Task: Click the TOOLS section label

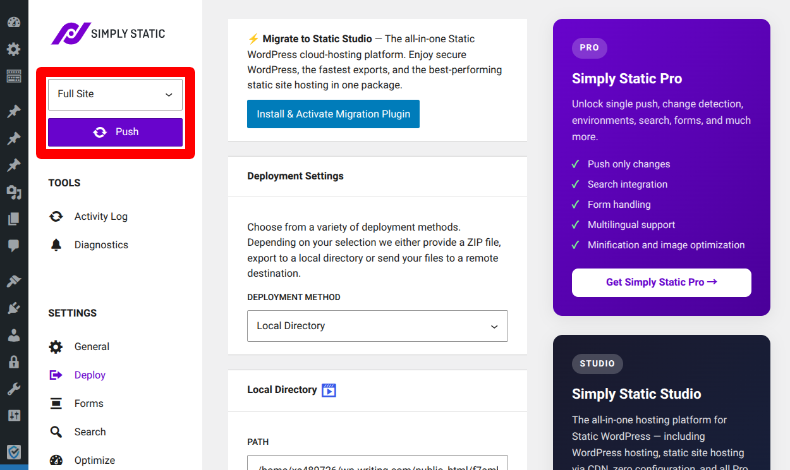Action: click(x=64, y=183)
